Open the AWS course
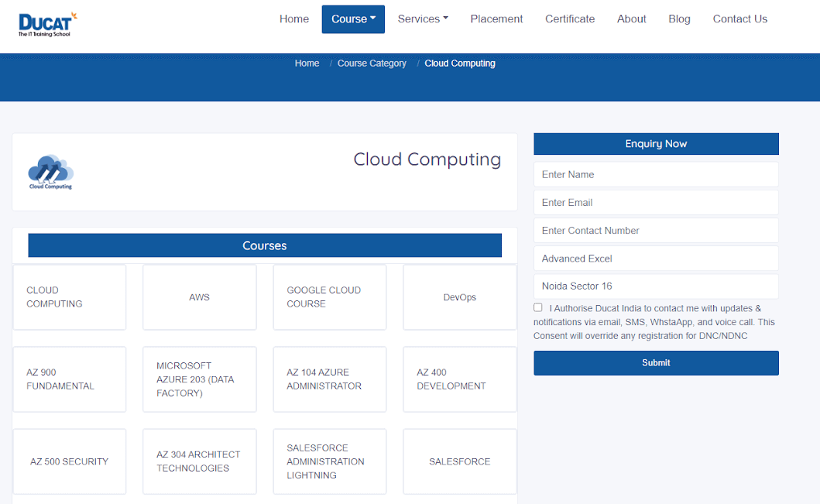This screenshot has width=820, height=504. [199, 297]
